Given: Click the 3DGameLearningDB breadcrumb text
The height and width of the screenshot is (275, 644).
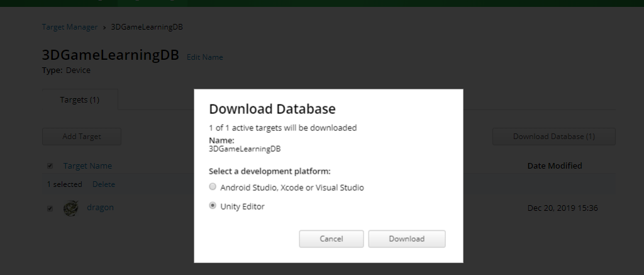Looking at the screenshot, I should (x=147, y=26).
